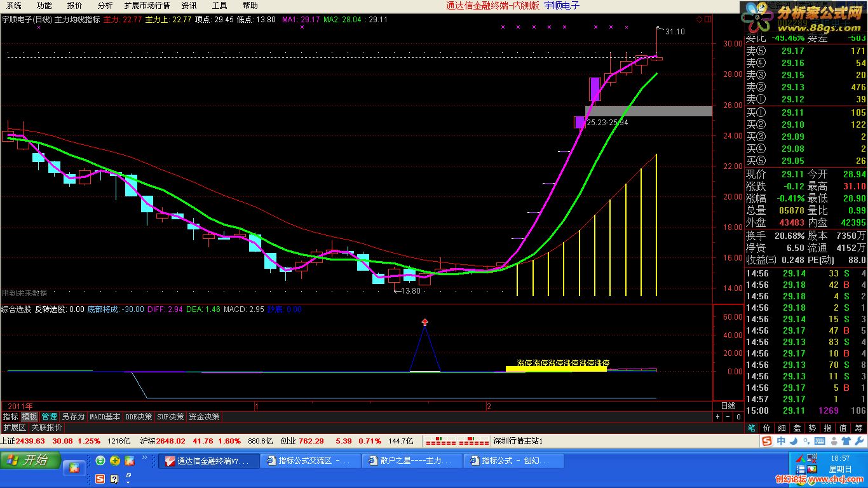This screenshot has width=868, height=488.
Task: Click the 买① price 29.11 row
Action: (x=805, y=112)
